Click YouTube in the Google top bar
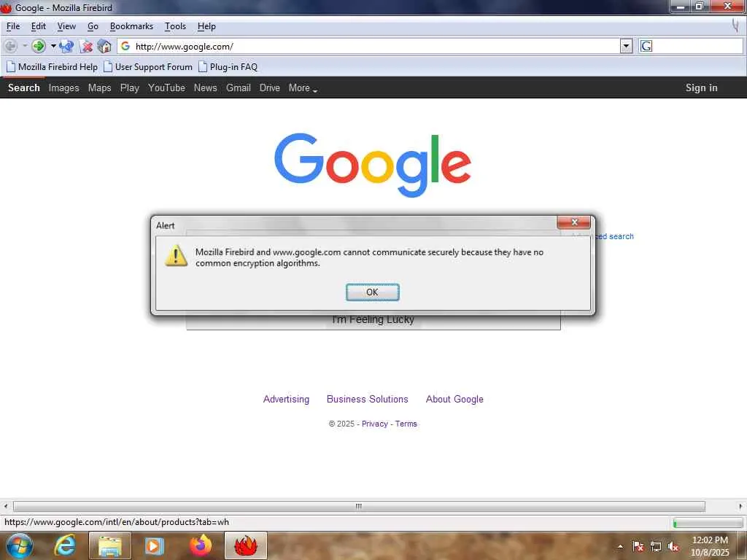747x560 pixels. point(167,88)
